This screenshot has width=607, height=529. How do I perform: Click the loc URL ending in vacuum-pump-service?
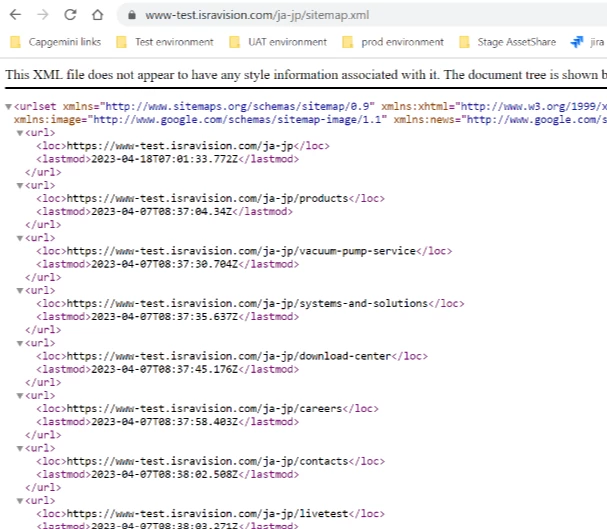[x=241, y=251]
